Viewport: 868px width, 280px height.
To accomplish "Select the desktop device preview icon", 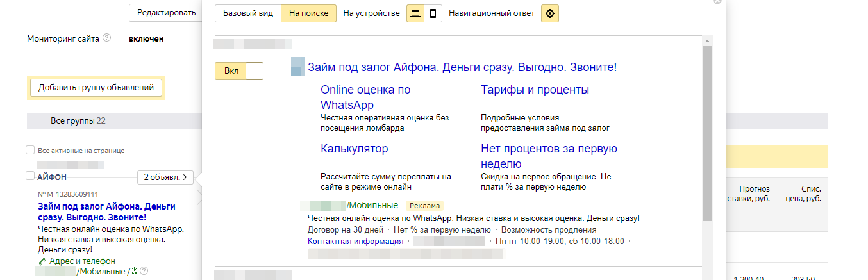I will click(x=415, y=13).
